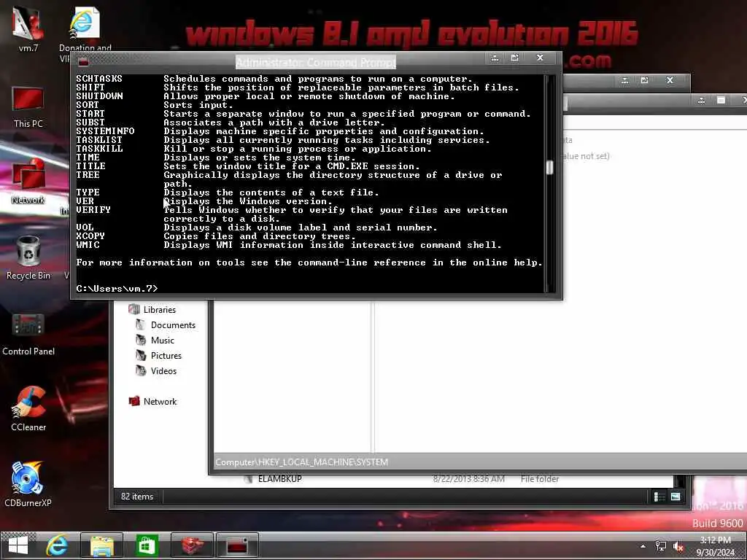Image resolution: width=747 pixels, height=560 pixels.
Task: Launch CDBurnerXP from the desktop
Action: [28, 484]
